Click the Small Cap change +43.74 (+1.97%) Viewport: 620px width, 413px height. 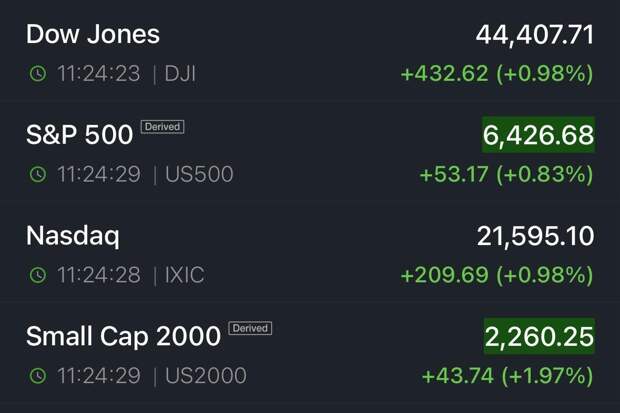pos(507,376)
